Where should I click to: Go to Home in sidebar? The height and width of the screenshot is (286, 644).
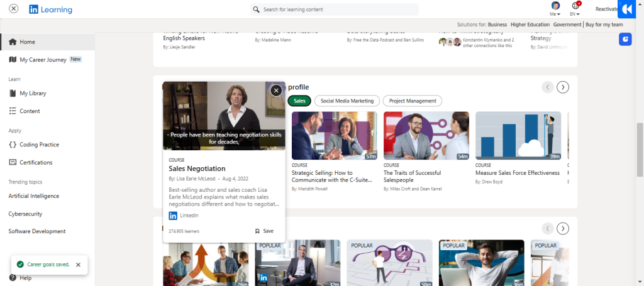pos(48,42)
